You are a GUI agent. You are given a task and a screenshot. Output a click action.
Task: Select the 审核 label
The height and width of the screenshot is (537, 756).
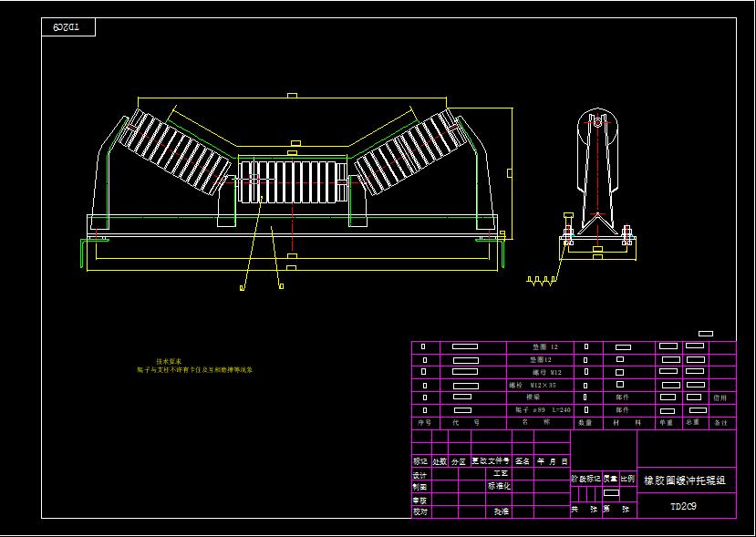(x=419, y=501)
